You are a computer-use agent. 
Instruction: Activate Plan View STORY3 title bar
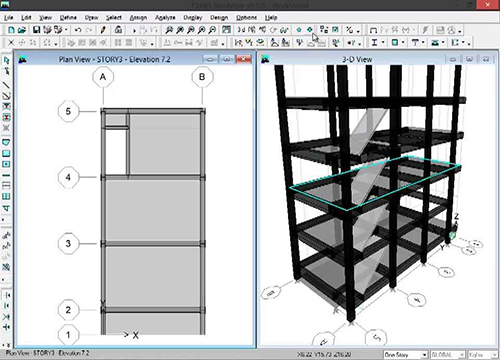[x=114, y=59]
